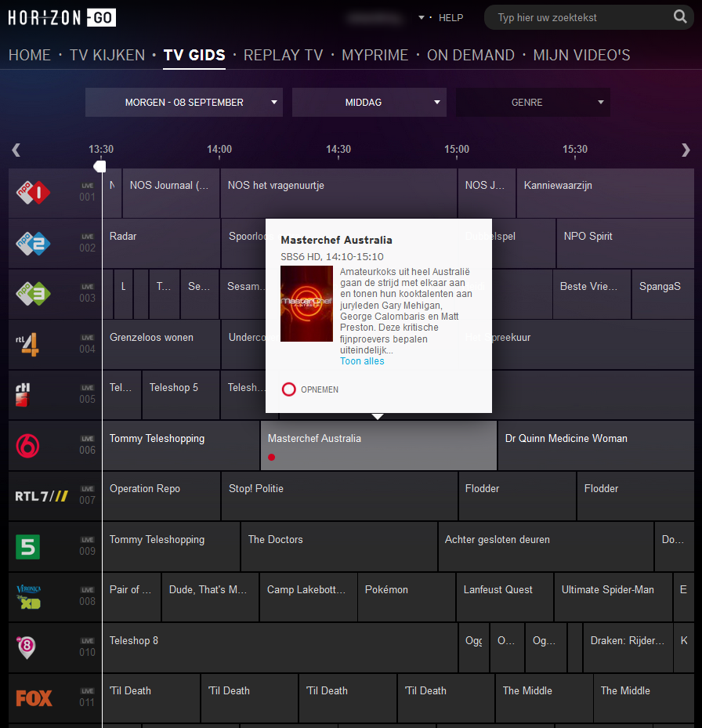Image resolution: width=702 pixels, height=728 pixels.
Task: Select the RTL 7 channel logo
Action: [42, 496]
